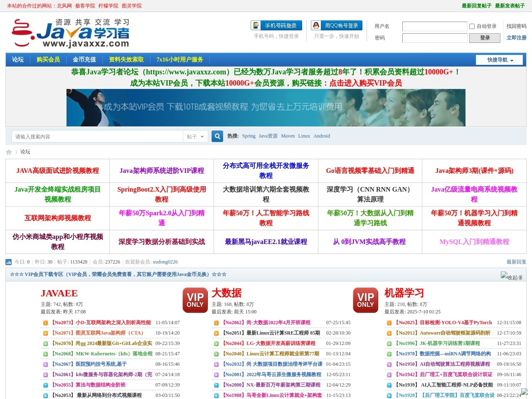
Task: Select the 论坛 navigation tab
Action: (18, 59)
